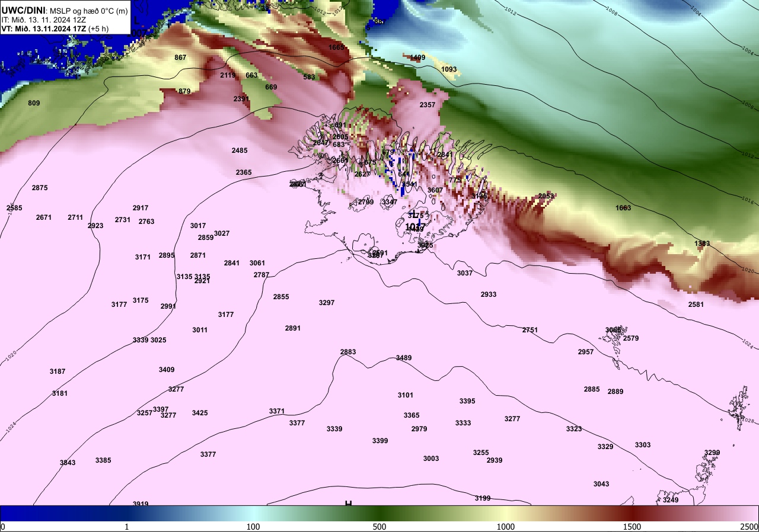Click the map value 3323
The height and width of the screenshot is (532, 759).
[x=574, y=429]
